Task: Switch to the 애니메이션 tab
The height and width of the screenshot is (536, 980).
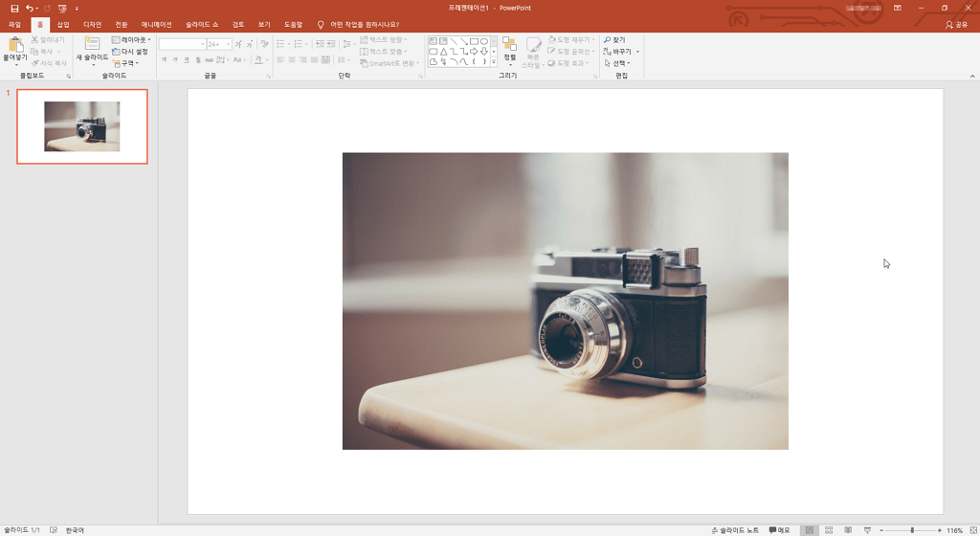Action: pyautogui.click(x=156, y=24)
